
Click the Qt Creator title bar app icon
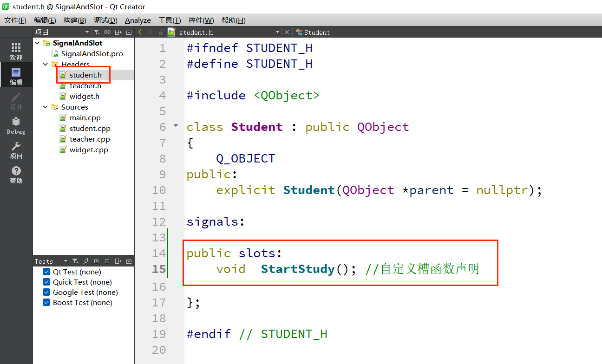(x=6, y=6)
